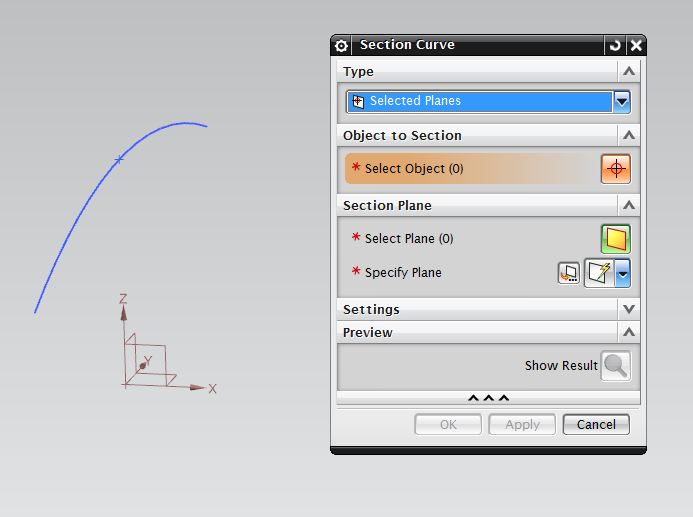
Task: Click the blue curve in the viewport
Action: tap(80, 218)
